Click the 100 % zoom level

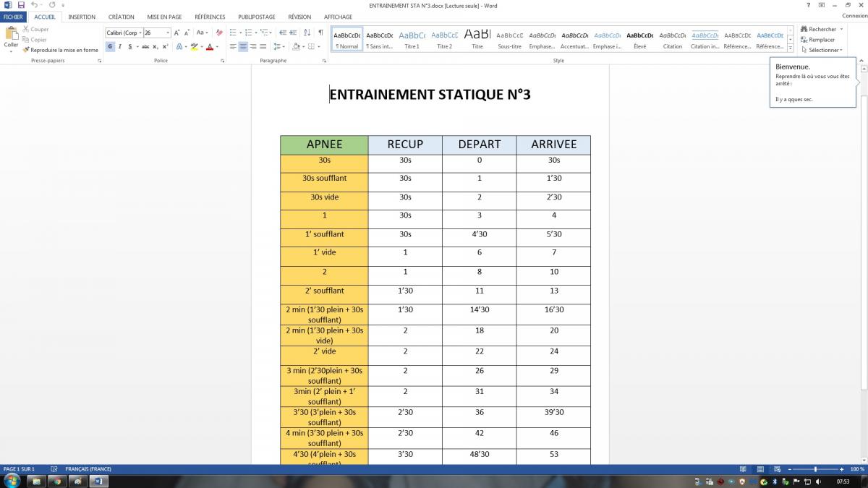(x=858, y=469)
